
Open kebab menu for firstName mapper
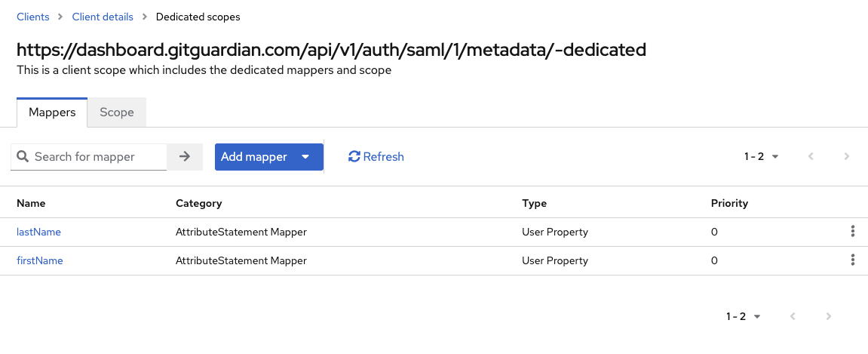pos(852,260)
